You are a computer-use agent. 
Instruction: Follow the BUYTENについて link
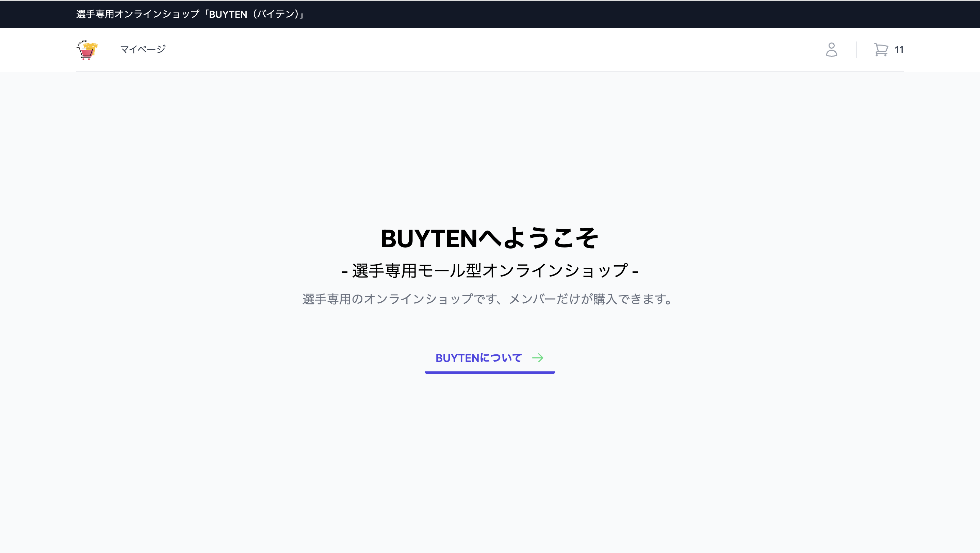[x=480, y=357]
